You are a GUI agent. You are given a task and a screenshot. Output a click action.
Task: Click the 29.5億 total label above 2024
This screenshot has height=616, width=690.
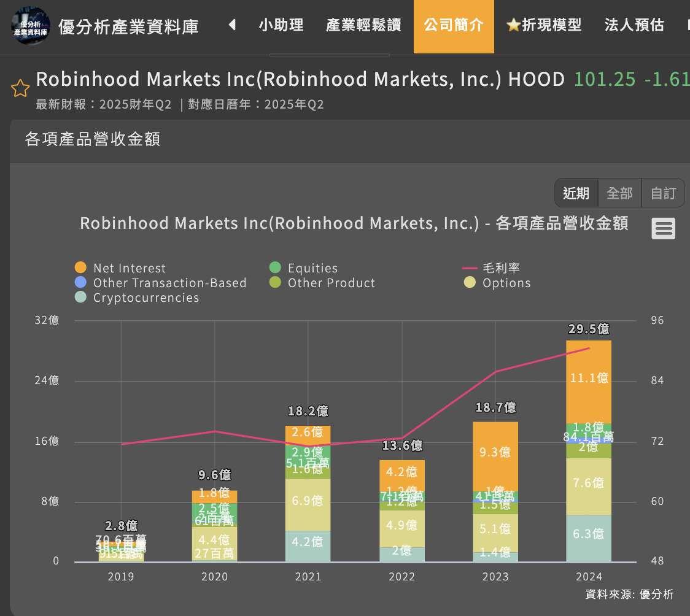pos(589,329)
